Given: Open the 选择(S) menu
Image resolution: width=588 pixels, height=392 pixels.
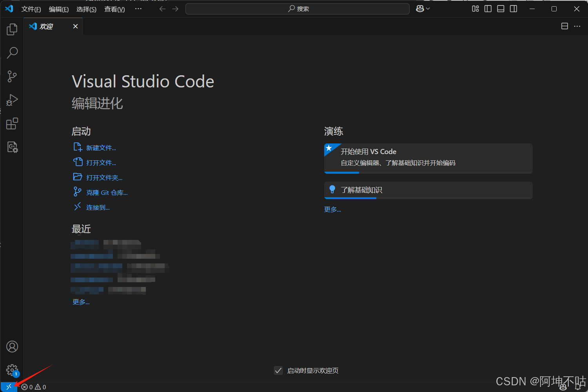Looking at the screenshot, I should click(86, 9).
